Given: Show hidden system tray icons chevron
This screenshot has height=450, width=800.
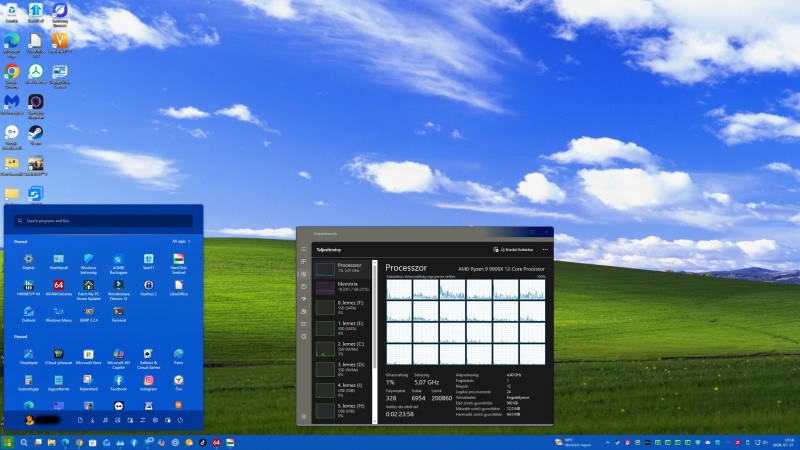Looking at the screenshot, I should [607, 442].
